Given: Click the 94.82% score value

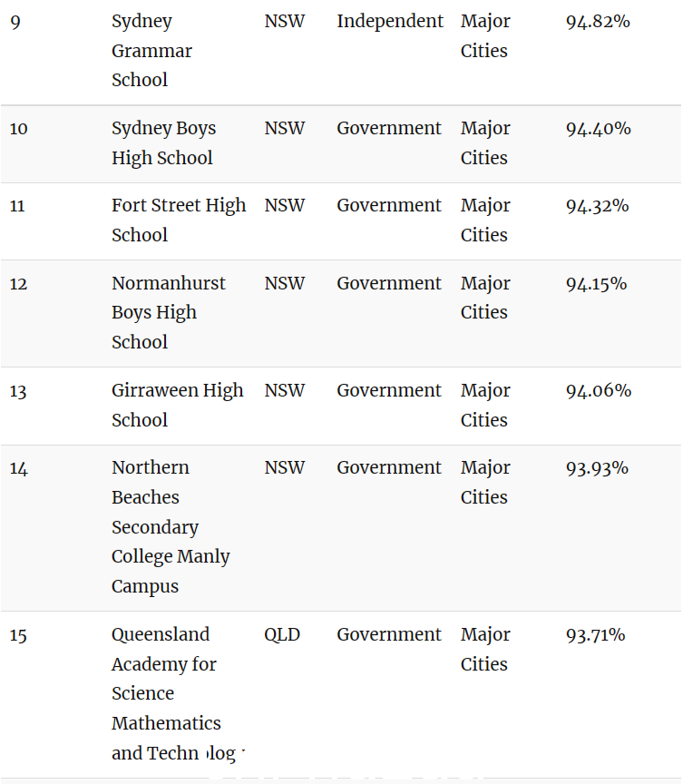Looking at the screenshot, I should 598,22.
